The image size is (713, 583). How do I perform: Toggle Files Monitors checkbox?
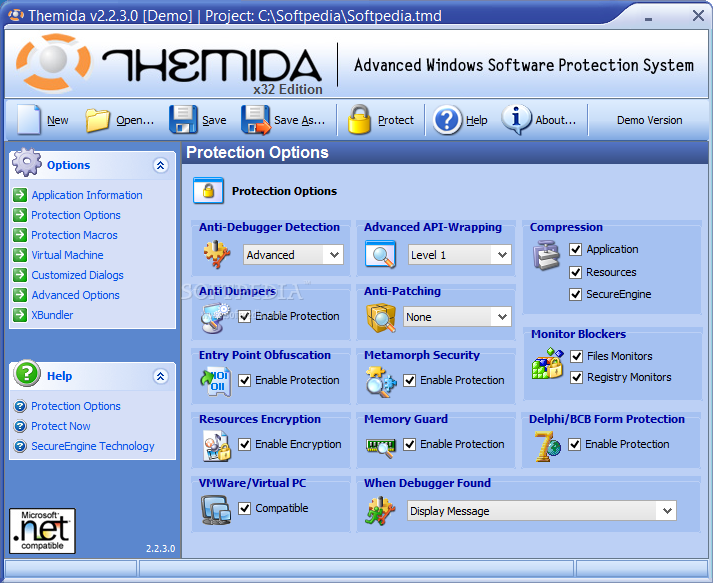(x=577, y=356)
